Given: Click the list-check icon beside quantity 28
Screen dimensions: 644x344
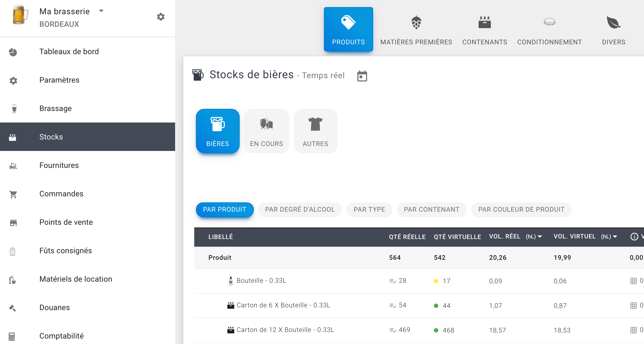Looking at the screenshot, I should click(393, 281).
